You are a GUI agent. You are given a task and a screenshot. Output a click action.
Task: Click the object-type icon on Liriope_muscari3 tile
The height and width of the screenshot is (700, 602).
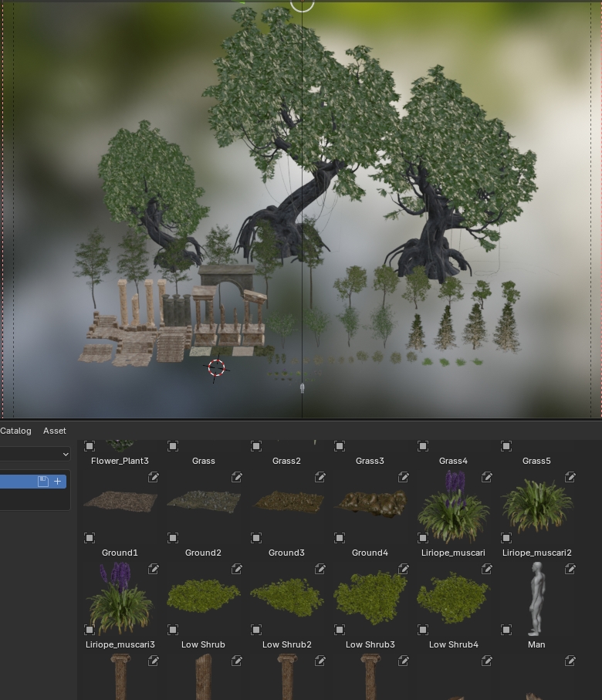click(x=90, y=630)
